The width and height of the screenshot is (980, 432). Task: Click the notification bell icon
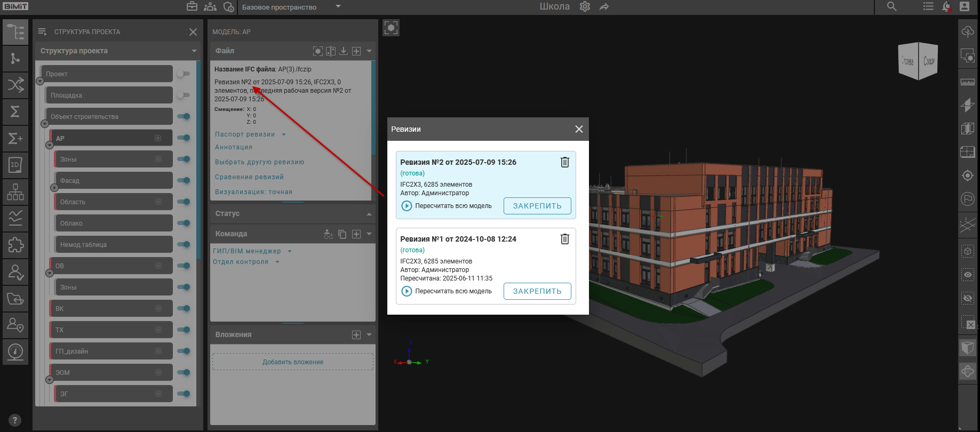click(x=946, y=7)
